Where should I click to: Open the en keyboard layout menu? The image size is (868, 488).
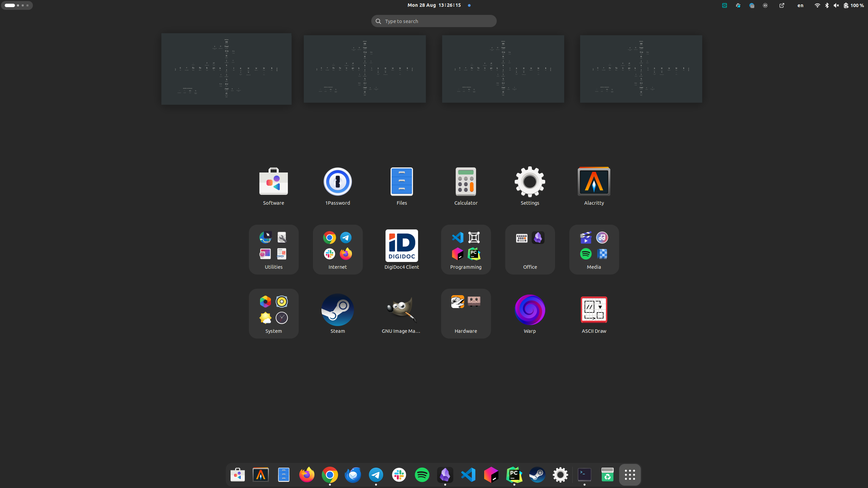(800, 5)
